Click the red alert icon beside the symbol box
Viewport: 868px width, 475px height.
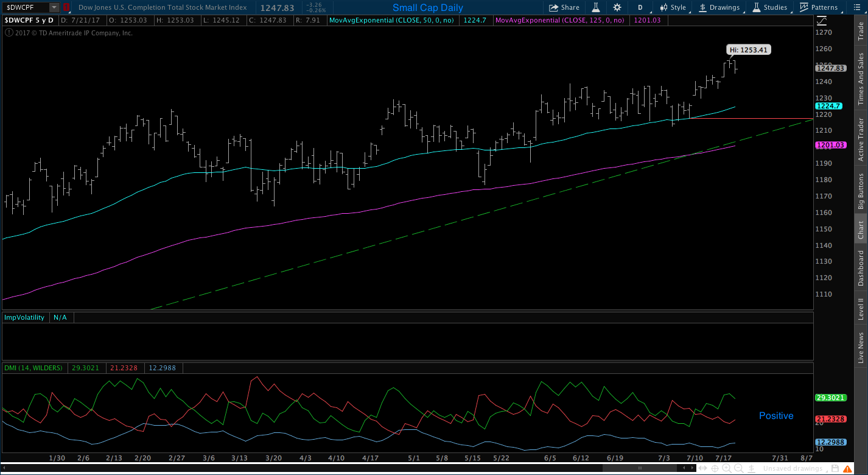coord(66,7)
